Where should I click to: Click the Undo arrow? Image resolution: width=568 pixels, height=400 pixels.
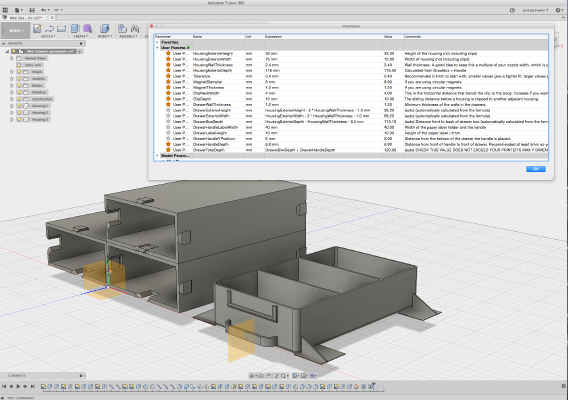(44, 10)
